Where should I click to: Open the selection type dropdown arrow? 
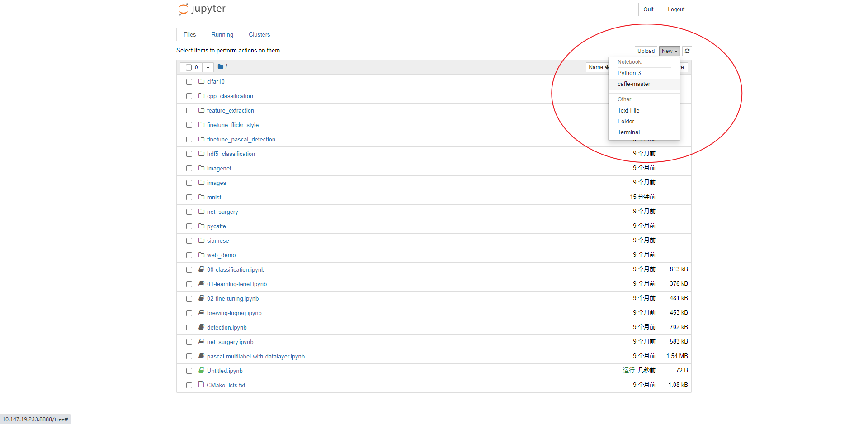[x=208, y=67]
